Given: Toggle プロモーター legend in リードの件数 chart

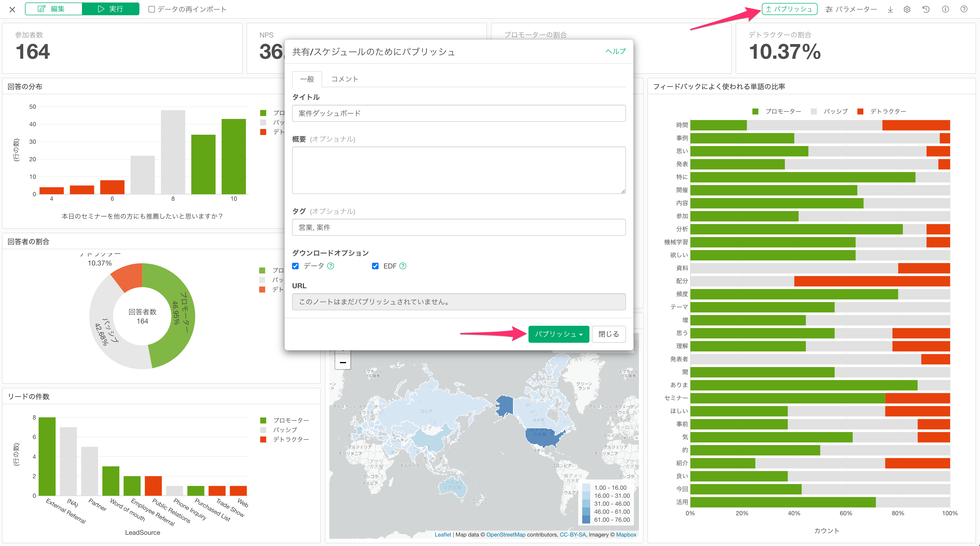Looking at the screenshot, I should 285,420.
